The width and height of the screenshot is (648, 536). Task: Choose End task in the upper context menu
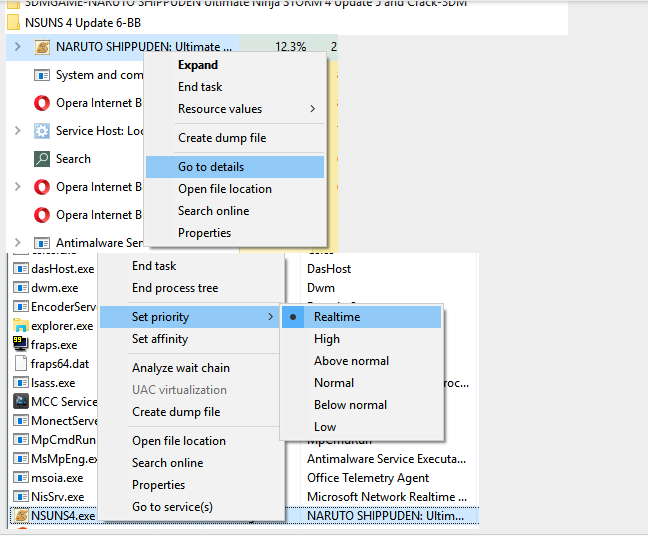[235, 87]
